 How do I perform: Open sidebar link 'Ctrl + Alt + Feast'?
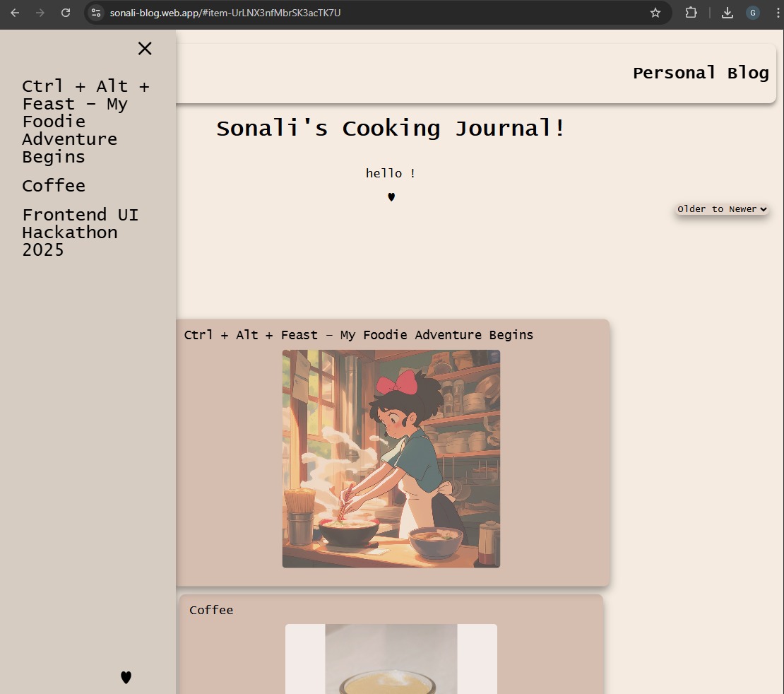click(86, 122)
